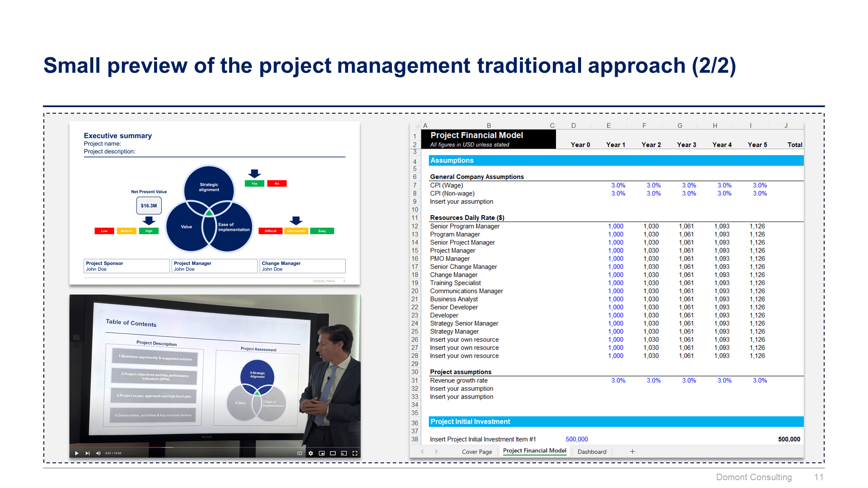Click the 500,000 investment value link

(576, 439)
